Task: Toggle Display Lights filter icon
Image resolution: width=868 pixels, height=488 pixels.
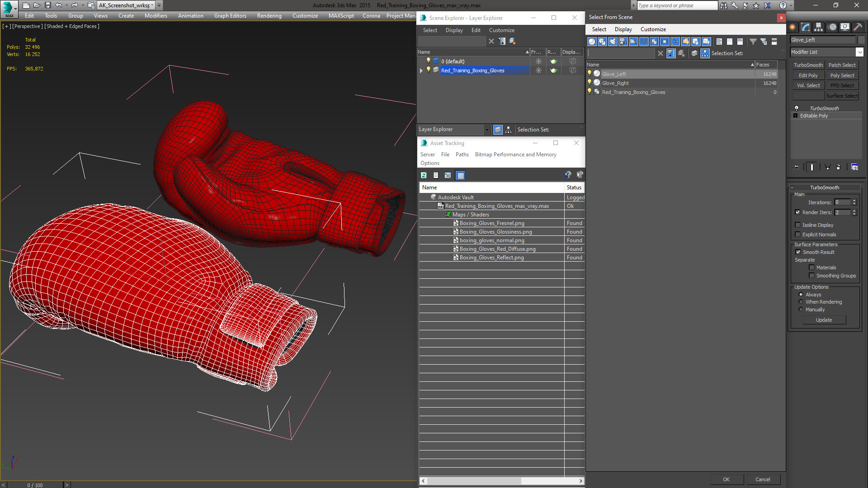Action: (613, 42)
